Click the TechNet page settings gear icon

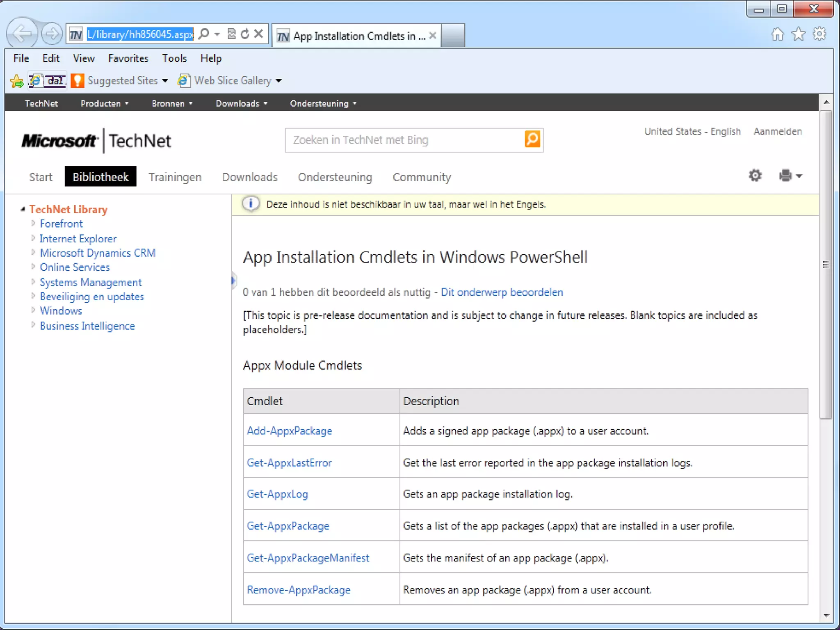(x=755, y=176)
